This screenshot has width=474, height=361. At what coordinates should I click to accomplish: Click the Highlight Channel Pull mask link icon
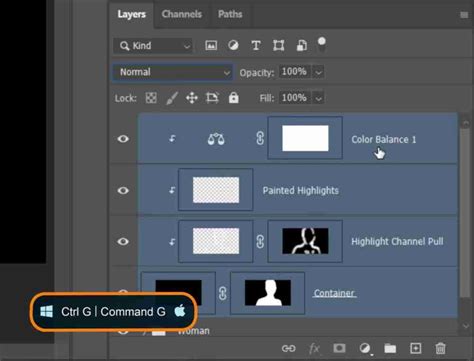tap(260, 242)
